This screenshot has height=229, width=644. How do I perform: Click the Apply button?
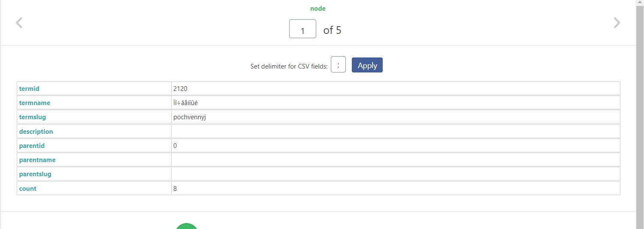[367, 65]
